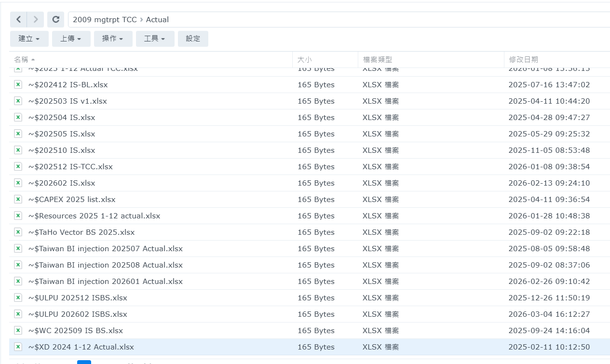Open the 工具 tools menu
Screen dimensions: 610x364
point(155,39)
